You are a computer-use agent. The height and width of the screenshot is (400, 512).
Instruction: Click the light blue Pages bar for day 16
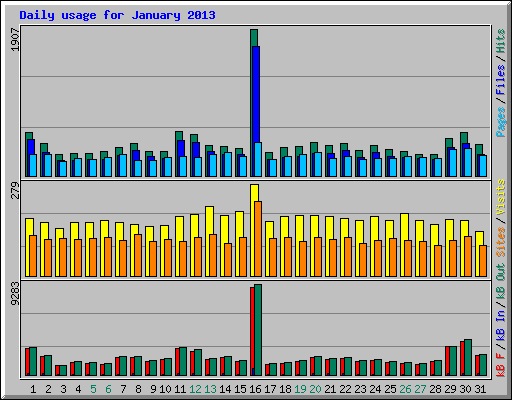pyautogui.click(x=258, y=160)
